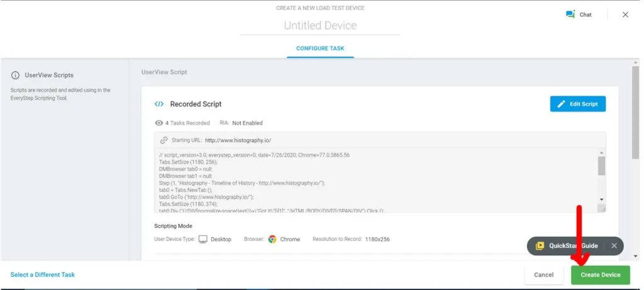The height and width of the screenshot is (290, 644).
Task: Click the Create Device button
Action: (x=600, y=275)
